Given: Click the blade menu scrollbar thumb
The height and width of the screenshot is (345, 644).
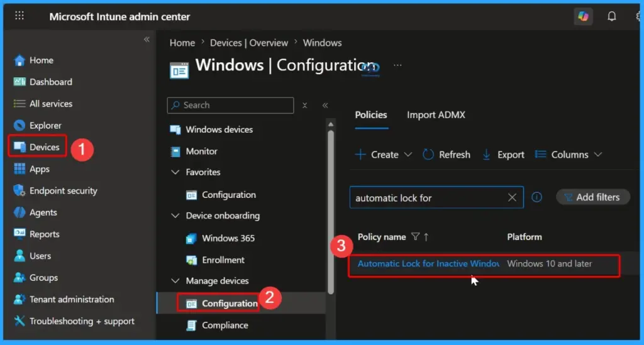Looking at the screenshot, I should click(x=331, y=212).
